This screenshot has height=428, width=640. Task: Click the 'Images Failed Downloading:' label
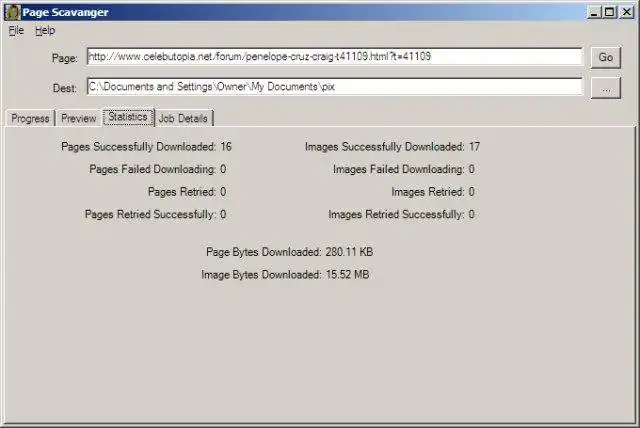399,169
